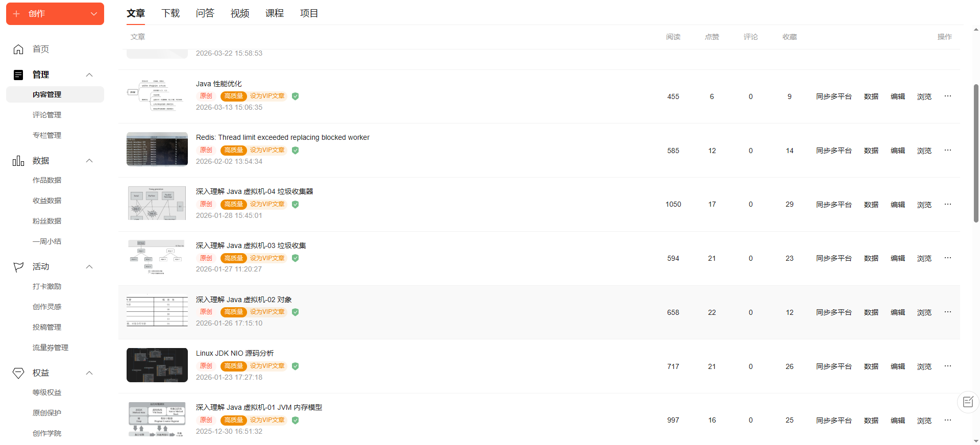Open the 创作 dropdown button
The width and height of the screenshot is (980, 445).
tap(55, 14)
